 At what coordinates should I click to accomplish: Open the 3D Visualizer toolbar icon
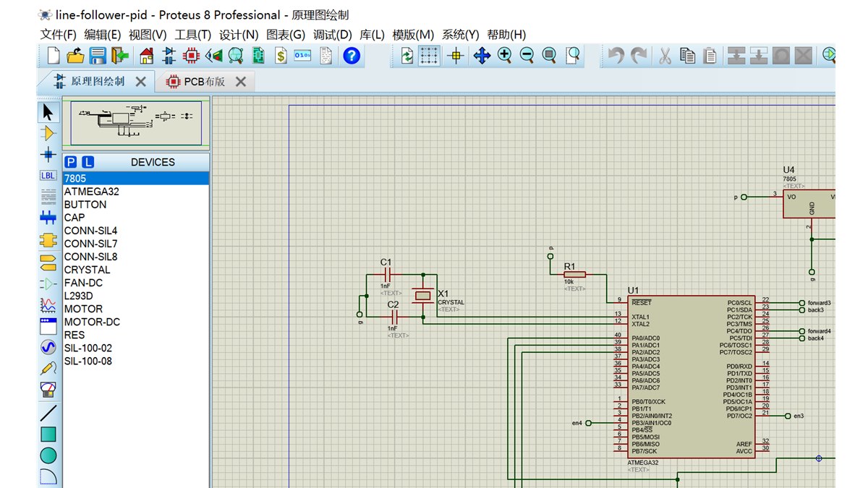(213, 56)
